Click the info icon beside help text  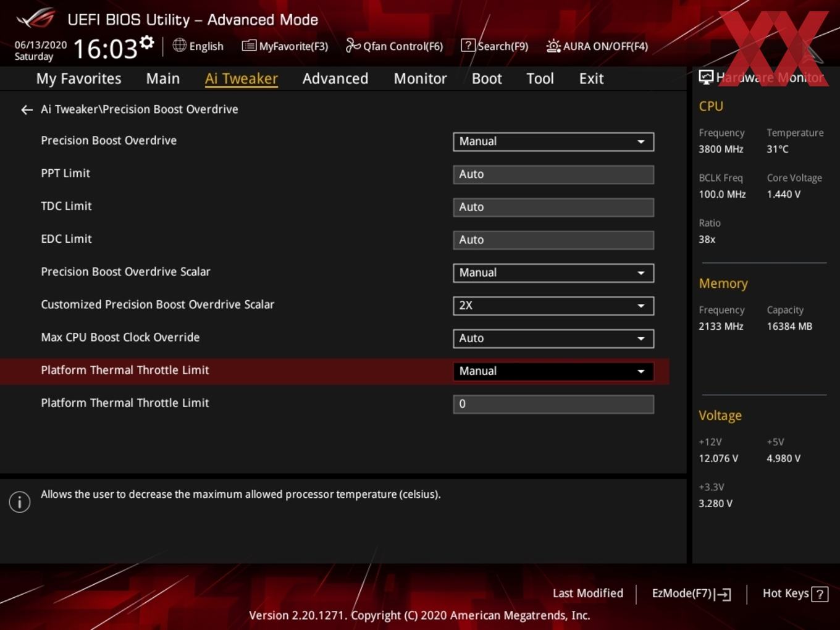pos(20,502)
